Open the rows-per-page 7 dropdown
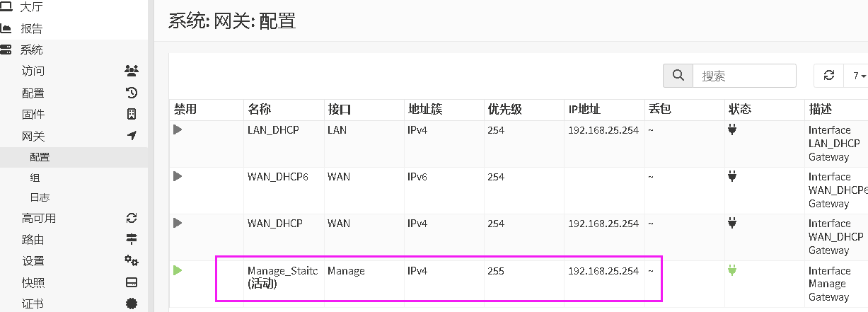 (859, 76)
